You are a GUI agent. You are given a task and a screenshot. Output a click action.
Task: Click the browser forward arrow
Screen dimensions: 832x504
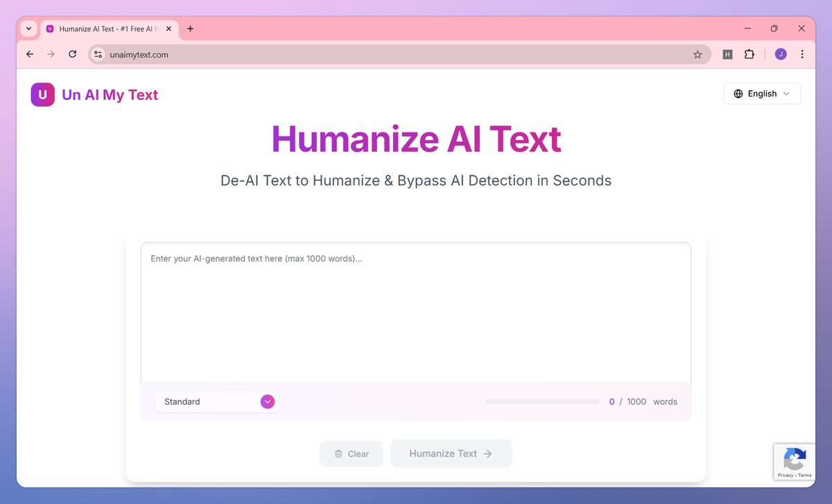(x=51, y=54)
